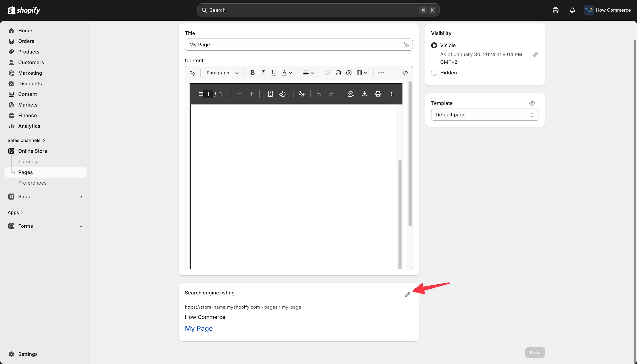Save the PDF to Google Drive
Image resolution: width=637 pixels, height=364 pixels.
pos(351,94)
